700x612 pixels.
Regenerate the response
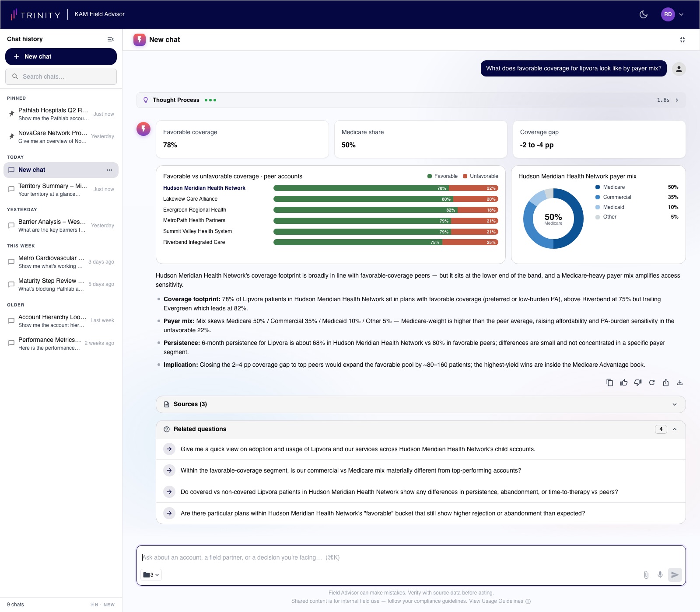652,382
